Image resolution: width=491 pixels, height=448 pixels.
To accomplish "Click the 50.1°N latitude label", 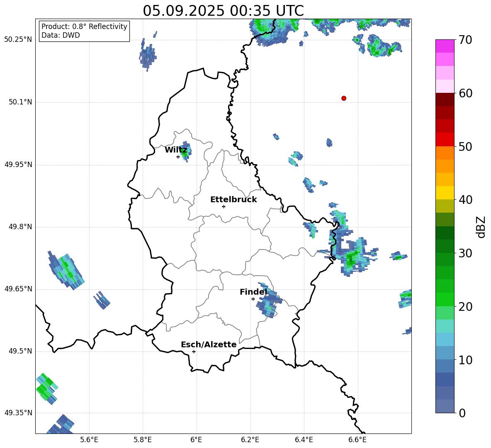I will tap(20, 102).
